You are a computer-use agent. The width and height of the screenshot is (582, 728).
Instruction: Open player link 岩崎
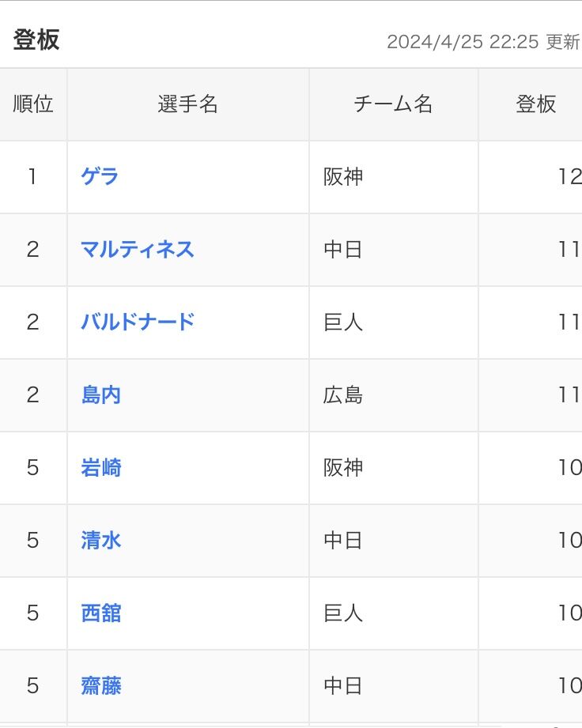[100, 467]
